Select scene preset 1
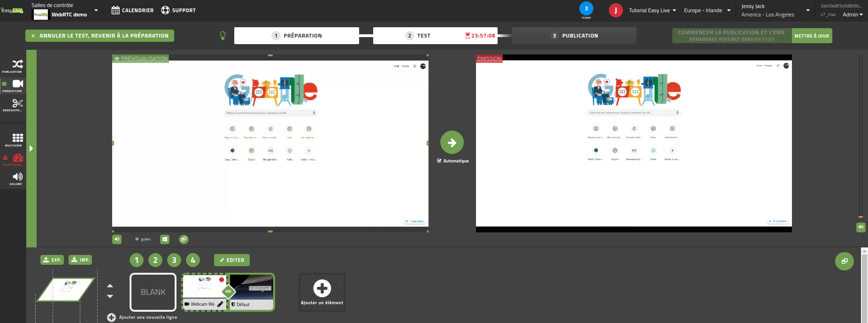This screenshot has height=323, width=868. pyautogui.click(x=137, y=260)
